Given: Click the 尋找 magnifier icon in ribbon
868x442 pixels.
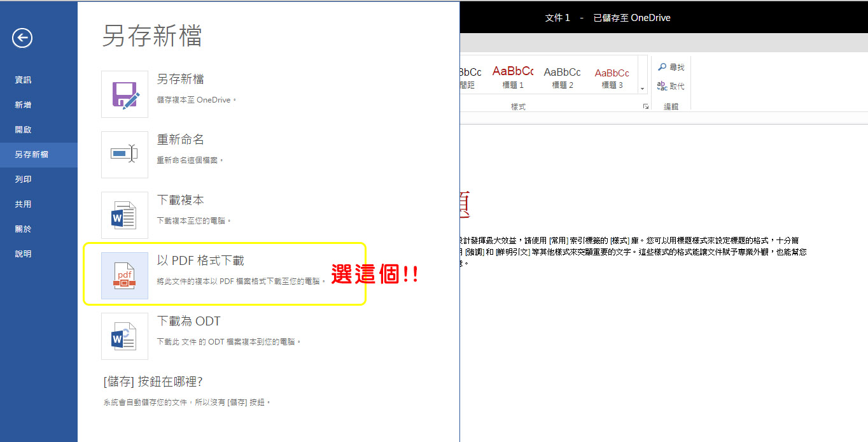Looking at the screenshot, I should pos(662,67).
